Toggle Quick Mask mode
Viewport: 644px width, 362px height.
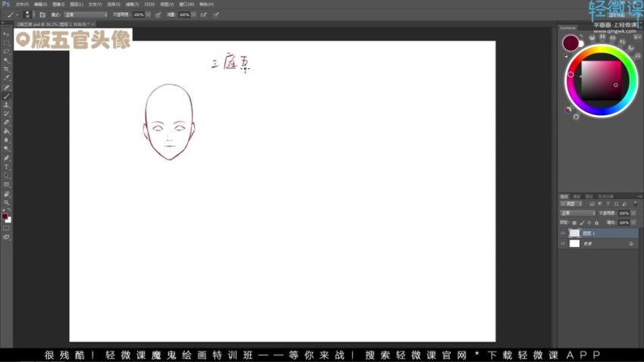click(x=6, y=228)
